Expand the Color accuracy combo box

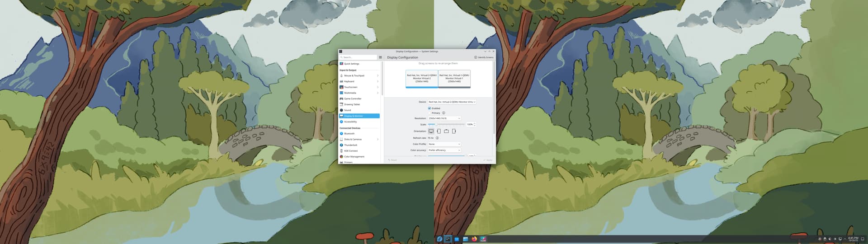[x=444, y=150]
